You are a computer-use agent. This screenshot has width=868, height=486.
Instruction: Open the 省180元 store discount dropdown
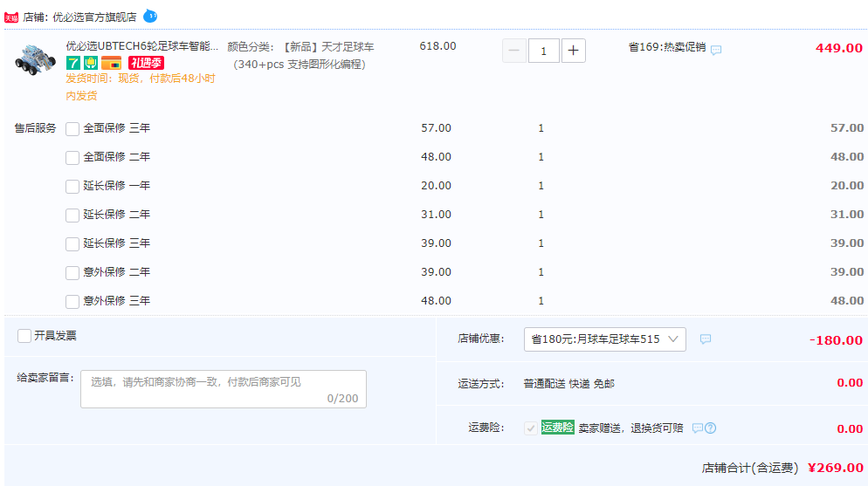(x=605, y=339)
